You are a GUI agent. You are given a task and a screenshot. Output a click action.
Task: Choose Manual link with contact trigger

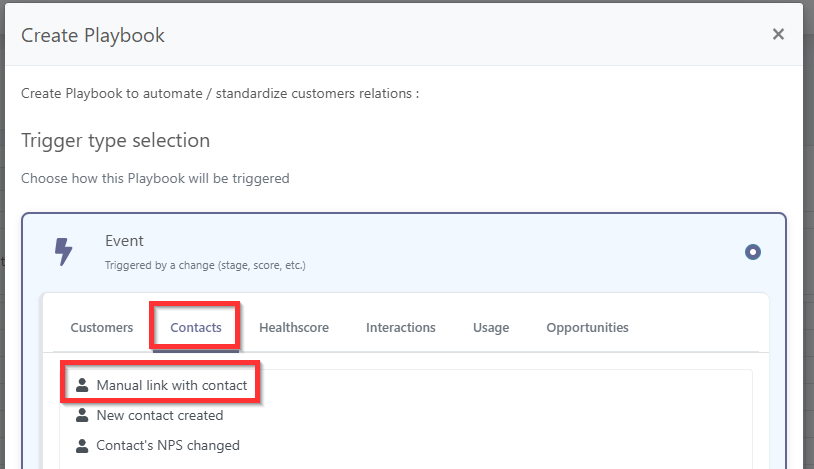[x=172, y=385]
